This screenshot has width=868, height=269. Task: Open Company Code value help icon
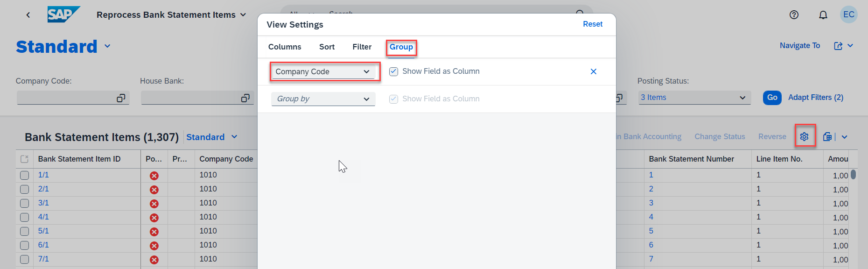121,98
